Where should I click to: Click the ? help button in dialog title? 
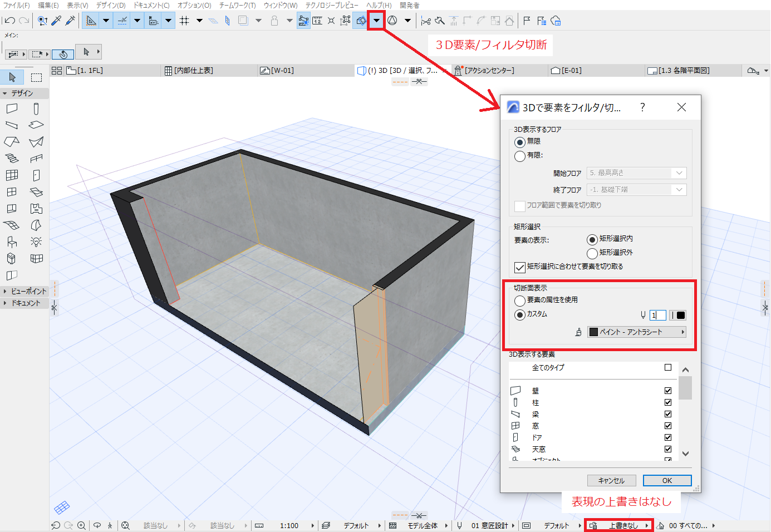coord(642,107)
